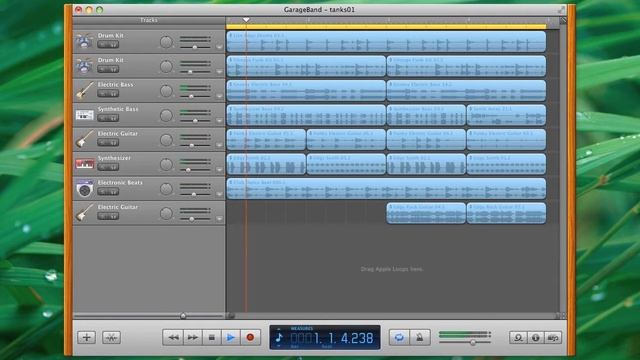The width and height of the screenshot is (640, 360).
Task: Solo the Synthetic Bass track
Action: 114,118
